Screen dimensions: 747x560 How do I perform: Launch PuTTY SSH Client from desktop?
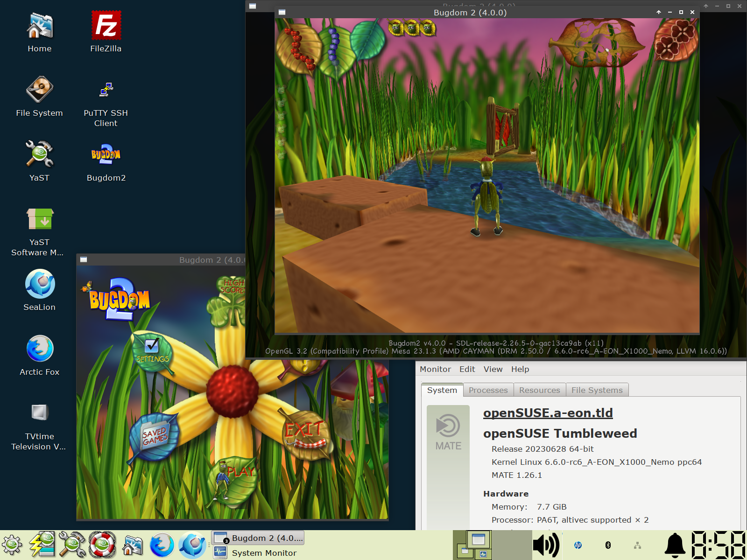tap(106, 102)
